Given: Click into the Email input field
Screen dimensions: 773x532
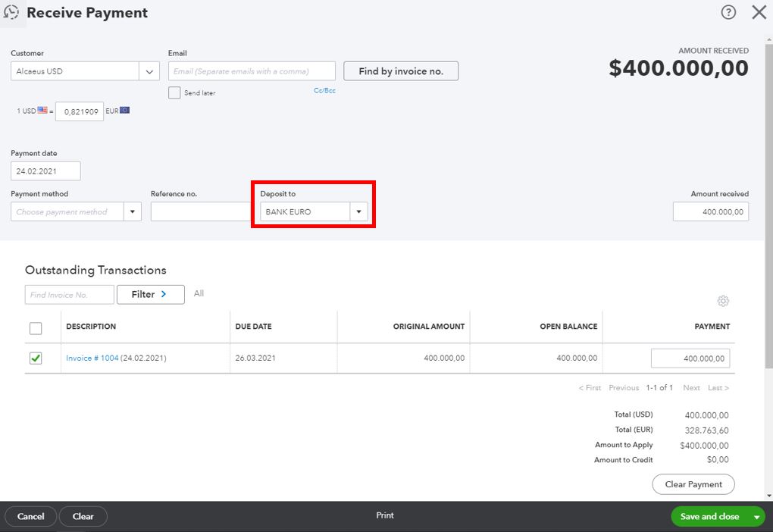Looking at the screenshot, I should [x=252, y=71].
